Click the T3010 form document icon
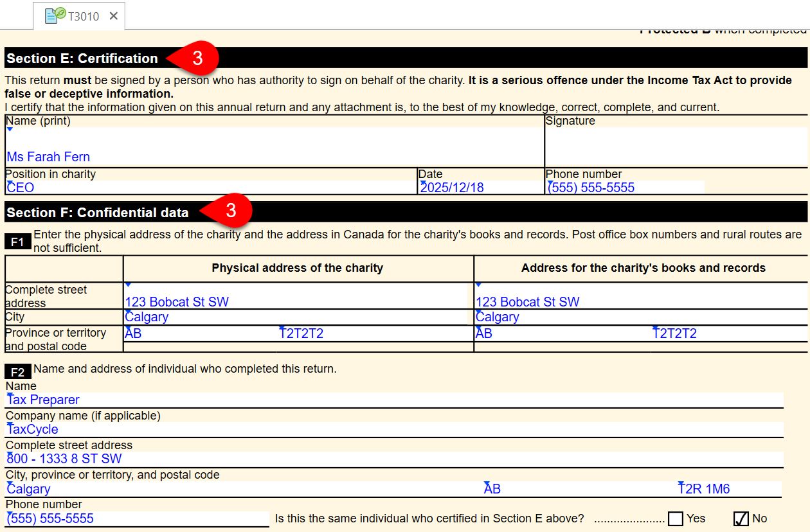 (x=55, y=15)
